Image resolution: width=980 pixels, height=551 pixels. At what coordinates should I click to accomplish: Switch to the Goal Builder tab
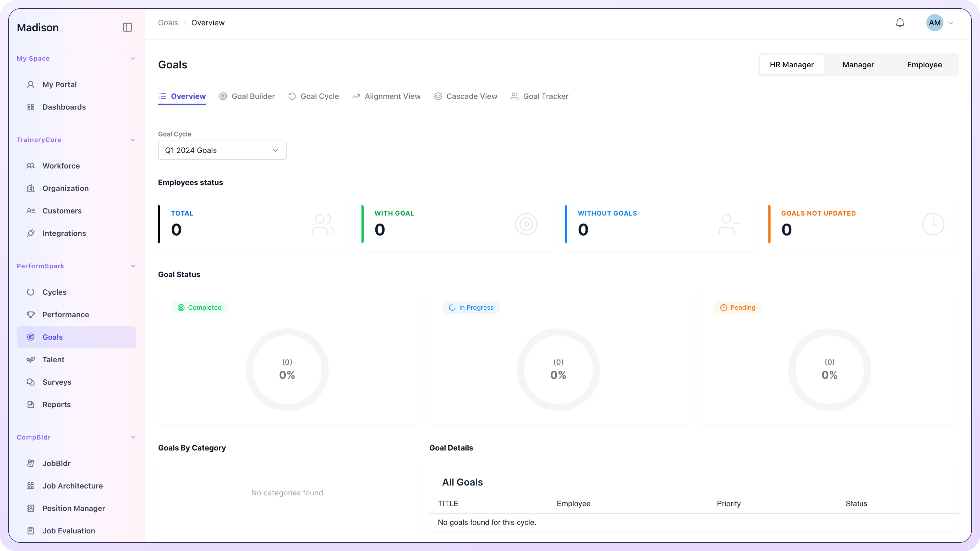click(247, 96)
